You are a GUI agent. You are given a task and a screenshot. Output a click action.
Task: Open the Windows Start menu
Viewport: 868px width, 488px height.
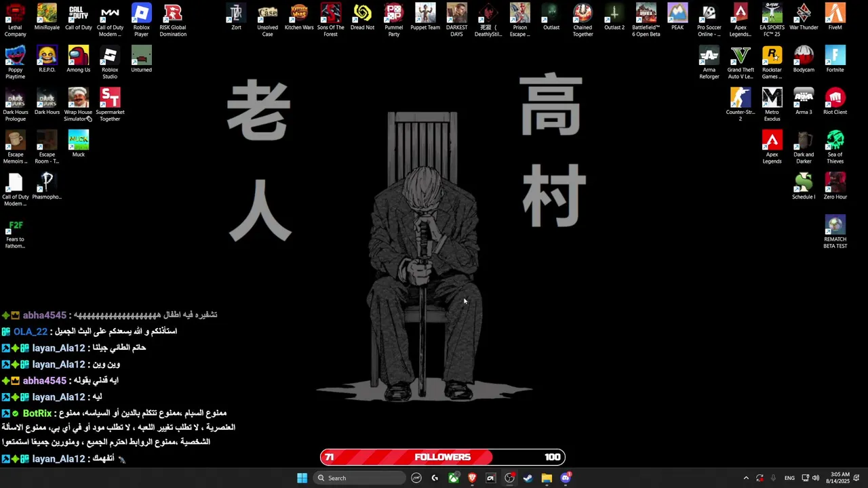302,478
